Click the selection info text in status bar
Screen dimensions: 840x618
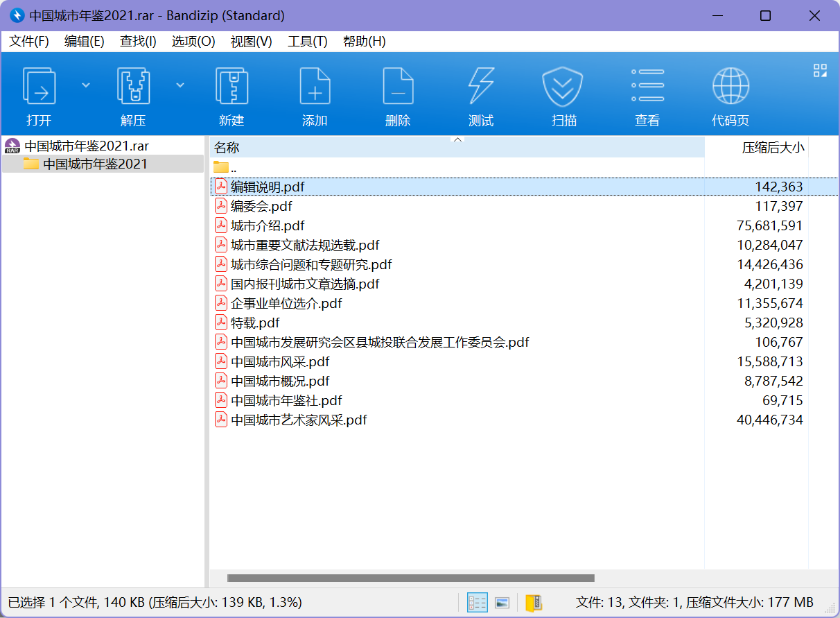[155, 602]
